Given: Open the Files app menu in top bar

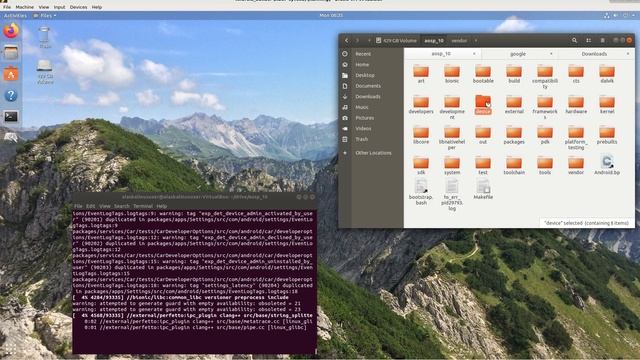Looking at the screenshot, I should tap(45, 16).
